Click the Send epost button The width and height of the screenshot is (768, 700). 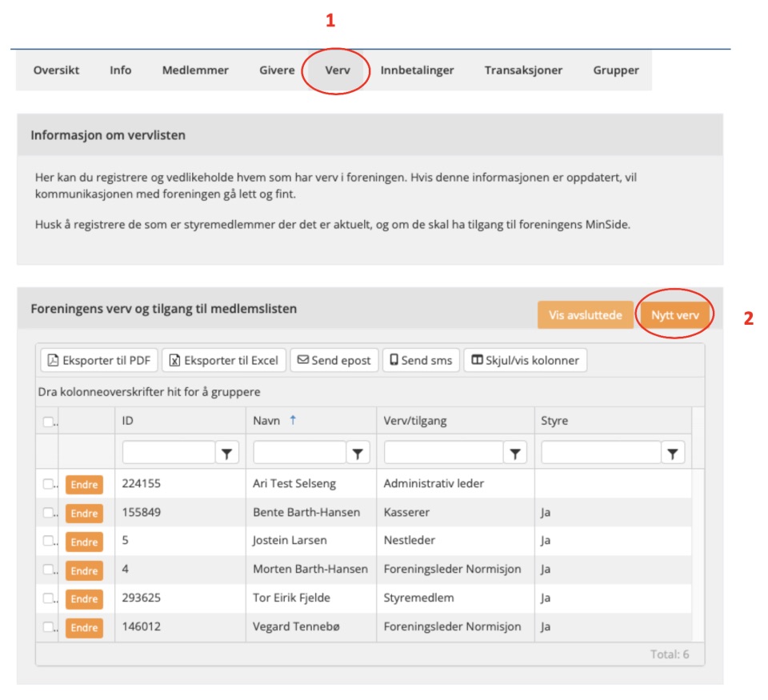pos(334,360)
